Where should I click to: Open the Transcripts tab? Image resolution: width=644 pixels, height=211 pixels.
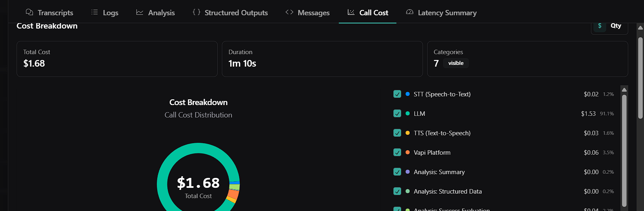tap(49, 12)
